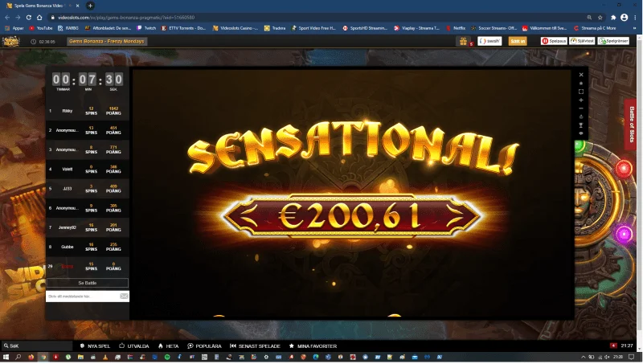Open the SENAST SPELADE menu item

pos(255,346)
